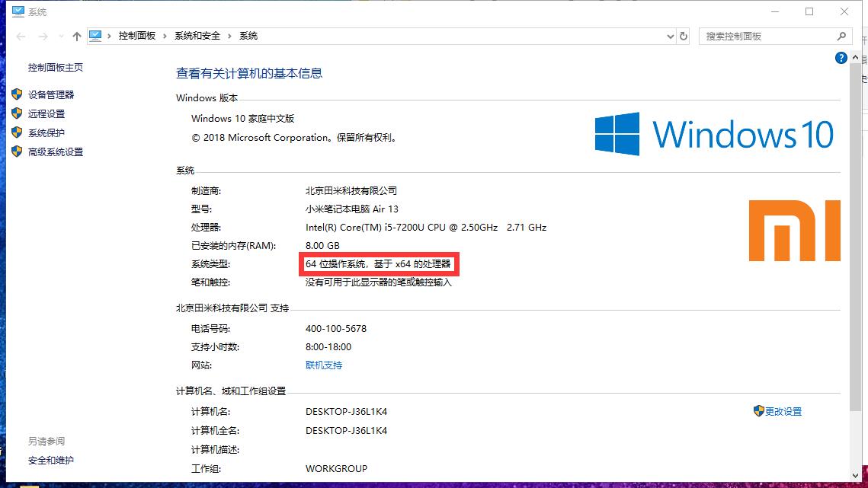Open the address bar history dropdown
This screenshot has width=868, height=488.
(x=670, y=37)
